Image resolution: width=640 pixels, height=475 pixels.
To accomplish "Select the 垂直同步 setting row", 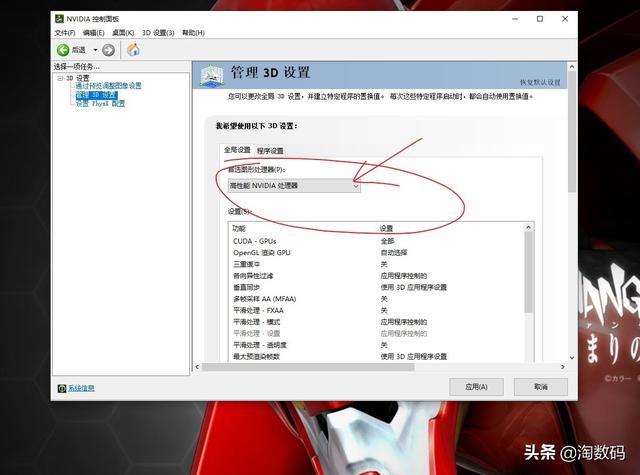I will [378, 287].
